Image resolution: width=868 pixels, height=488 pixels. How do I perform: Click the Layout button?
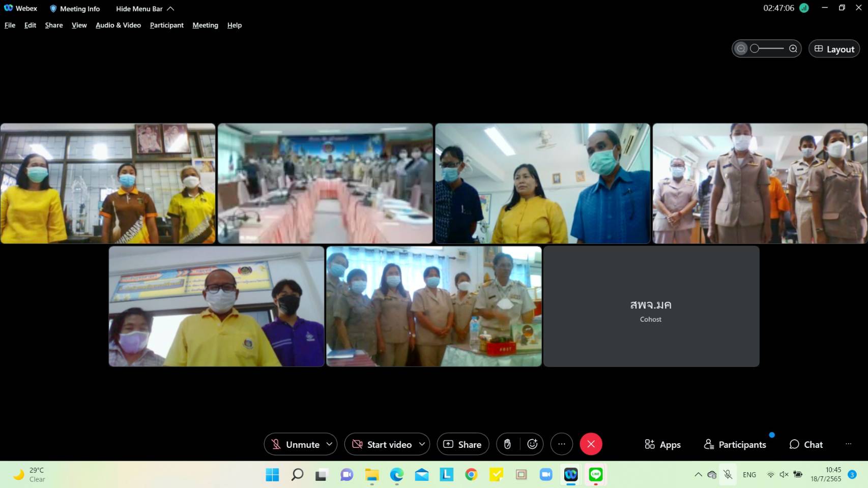pos(834,49)
